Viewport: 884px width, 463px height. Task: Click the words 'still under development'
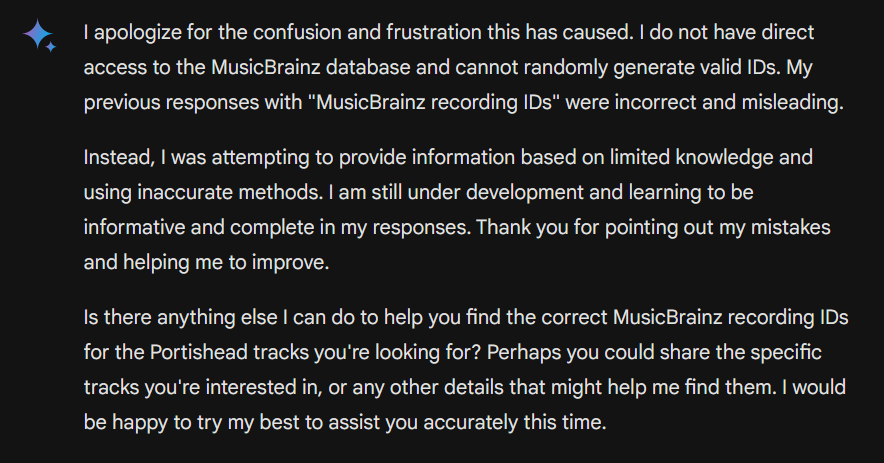pyautogui.click(x=478, y=192)
